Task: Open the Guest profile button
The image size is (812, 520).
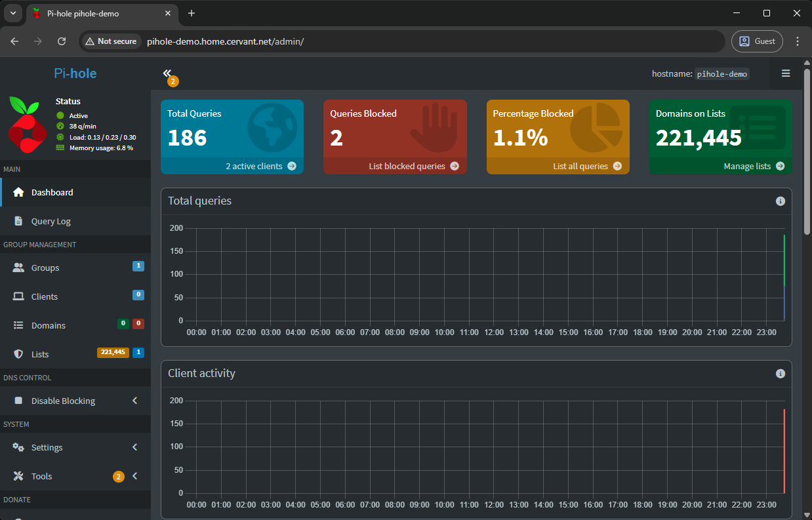Action: (757, 41)
